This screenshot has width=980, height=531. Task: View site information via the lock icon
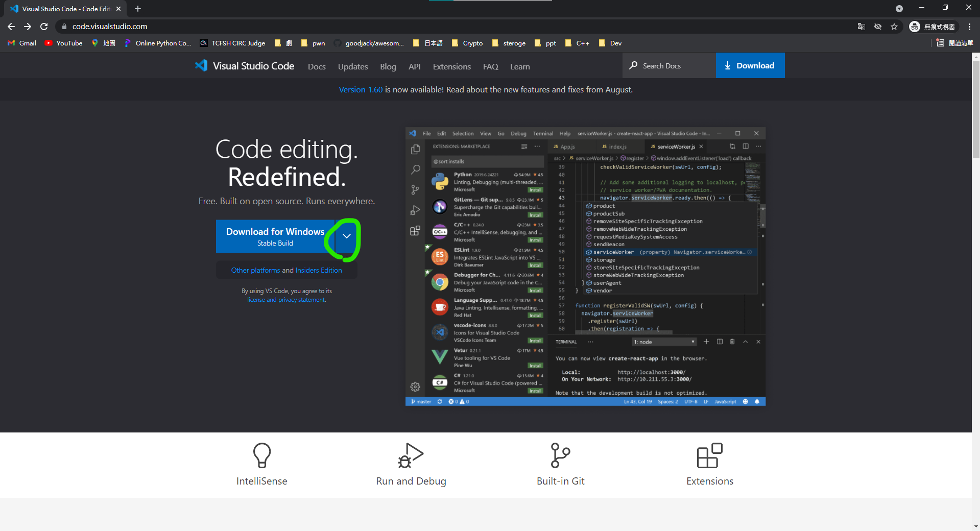(x=64, y=27)
